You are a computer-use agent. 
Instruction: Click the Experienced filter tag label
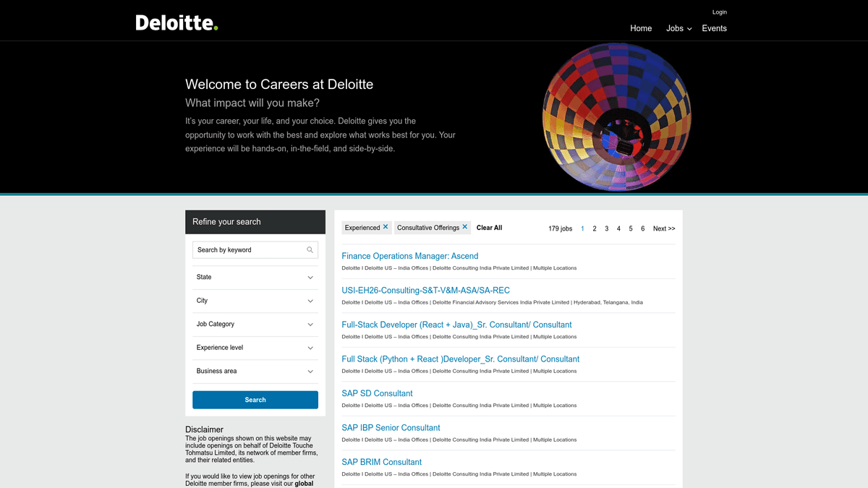pos(362,228)
